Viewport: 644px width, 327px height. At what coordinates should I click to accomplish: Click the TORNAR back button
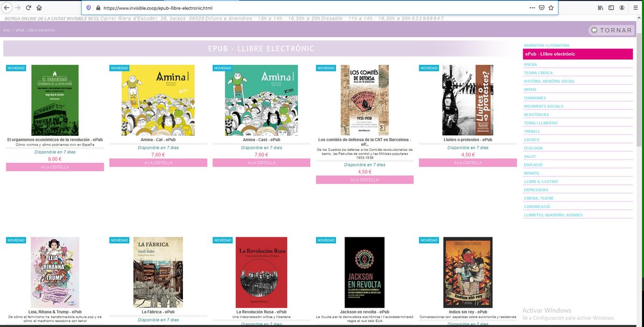tap(611, 30)
